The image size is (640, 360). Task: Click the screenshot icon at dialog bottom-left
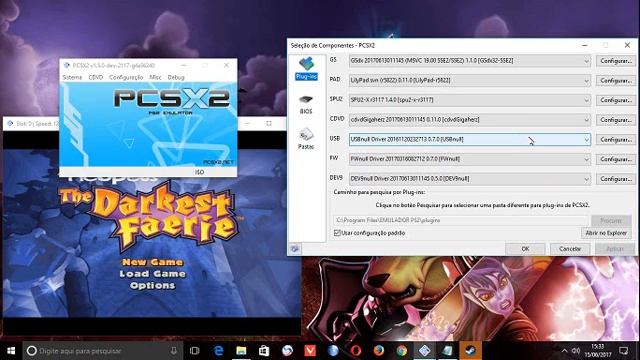[x=295, y=249]
